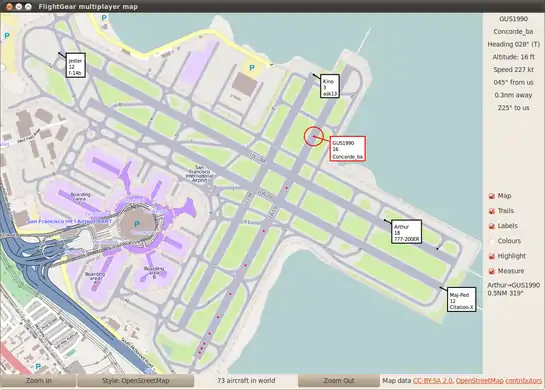The image size is (545, 390).
Task: Toggle the Measure checkbox
Action: (492, 271)
